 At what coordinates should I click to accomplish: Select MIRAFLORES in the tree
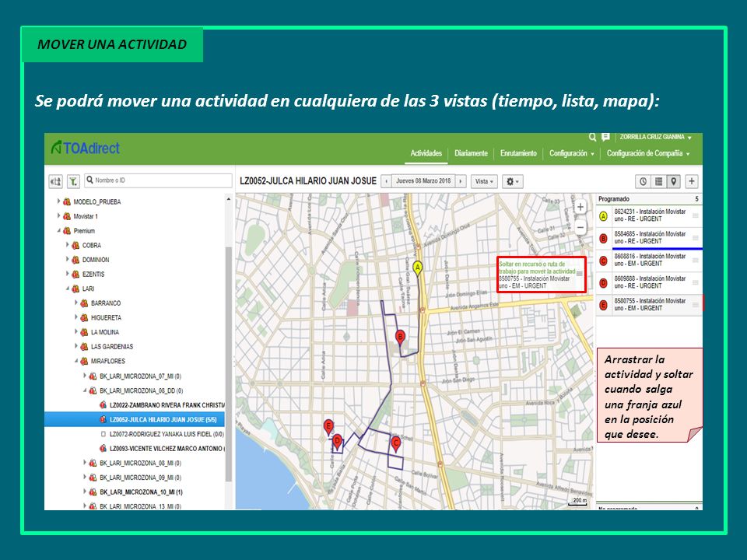pyautogui.click(x=108, y=361)
